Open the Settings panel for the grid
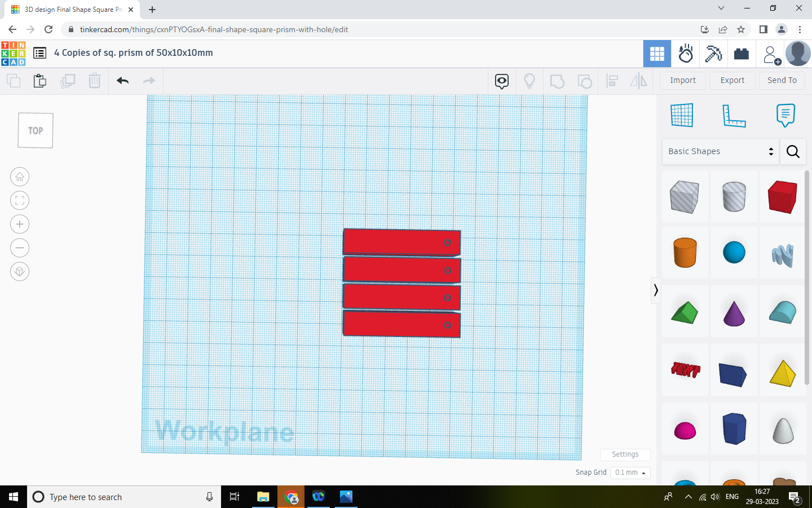This screenshot has height=508, width=812. pyautogui.click(x=625, y=454)
